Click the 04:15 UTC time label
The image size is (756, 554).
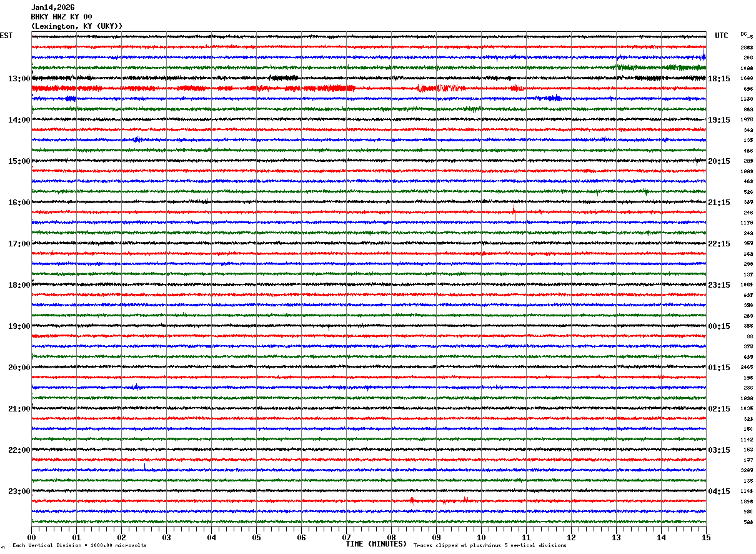[719, 491]
